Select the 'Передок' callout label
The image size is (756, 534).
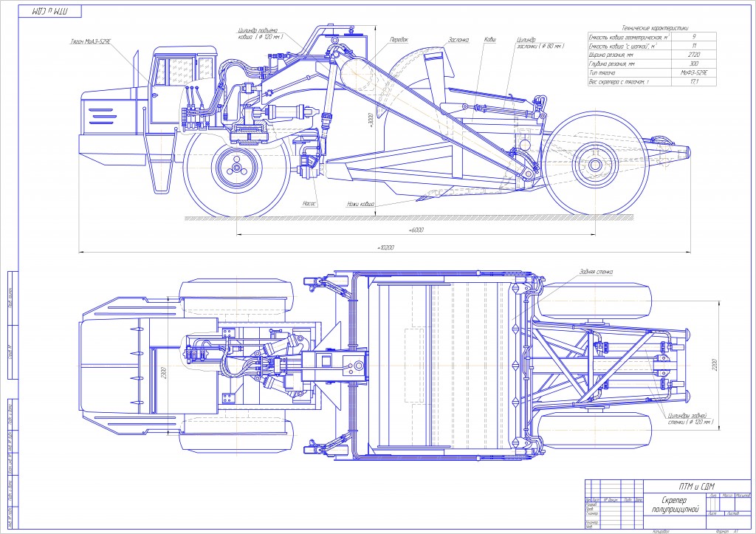tap(399, 40)
